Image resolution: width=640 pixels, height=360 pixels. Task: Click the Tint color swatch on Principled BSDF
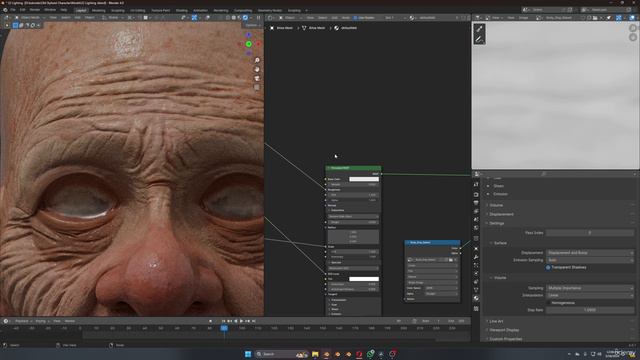pyautogui.click(x=364, y=279)
